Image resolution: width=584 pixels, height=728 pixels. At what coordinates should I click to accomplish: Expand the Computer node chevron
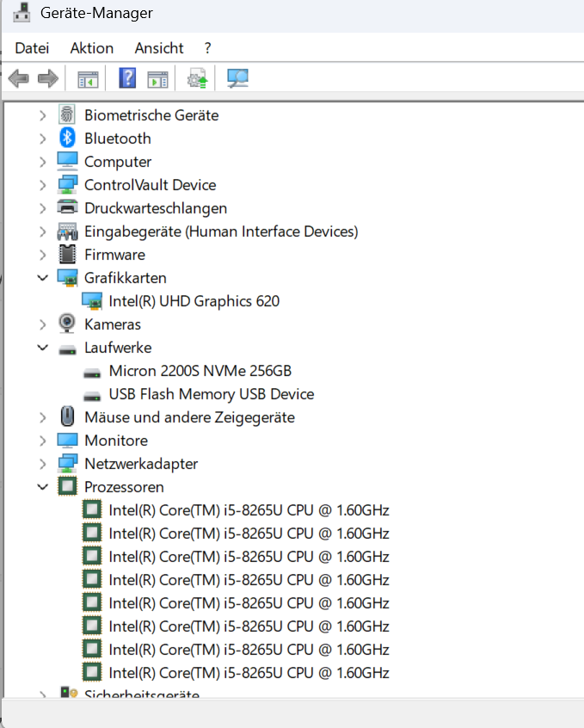[43, 162]
